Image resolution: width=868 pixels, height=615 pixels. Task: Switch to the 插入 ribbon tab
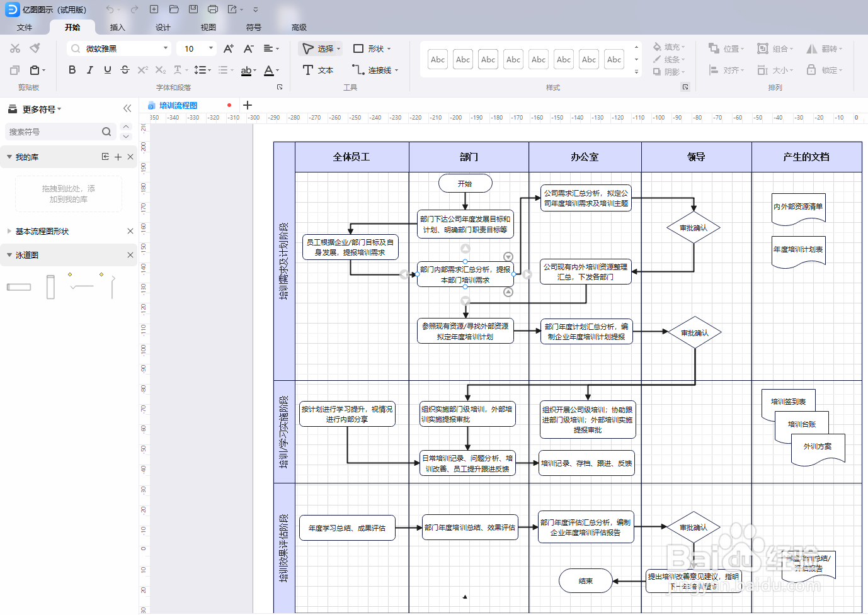[x=117, y=27]
